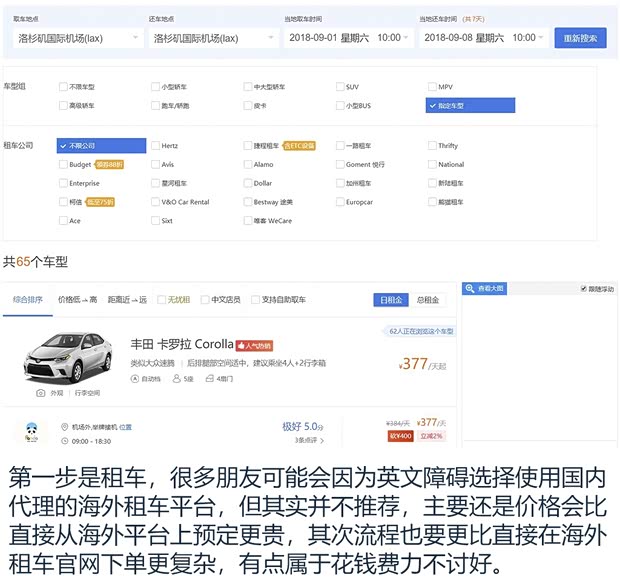The width and height of the screenshot is (620, 581).
Task: Click the seat person icon beside 5座
Action: point(177,379)
